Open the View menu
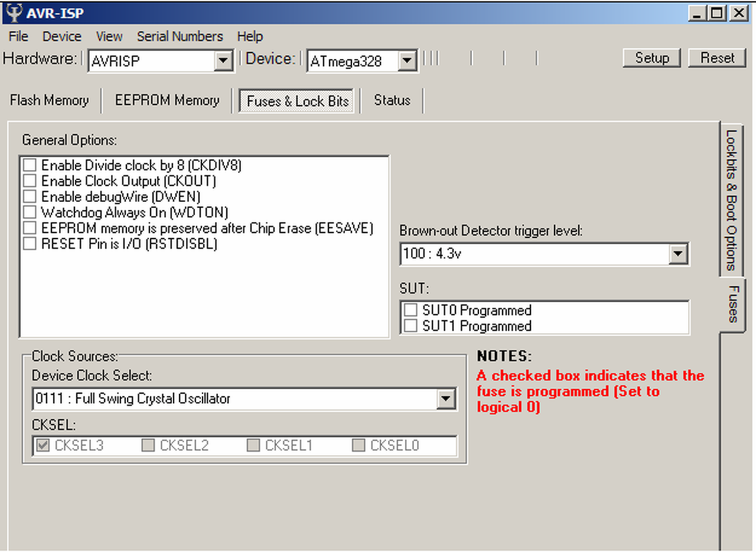Viewport: 756px width, 552px height. click(109, 37)
